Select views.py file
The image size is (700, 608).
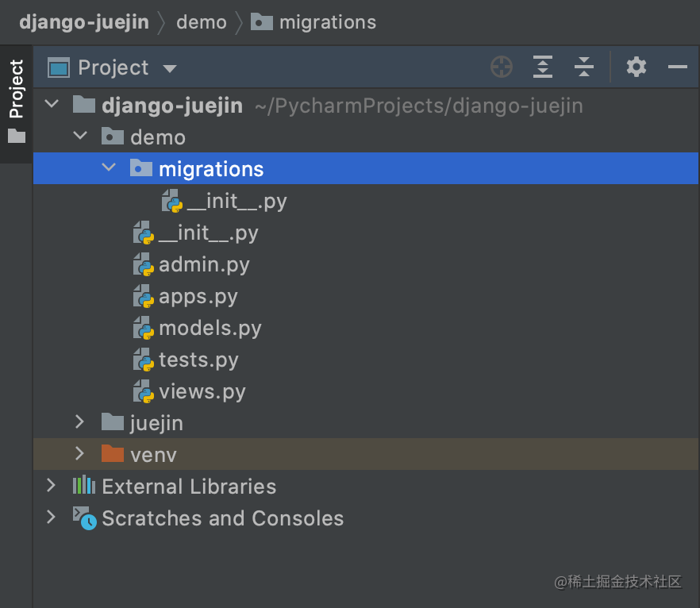[366, 391]
